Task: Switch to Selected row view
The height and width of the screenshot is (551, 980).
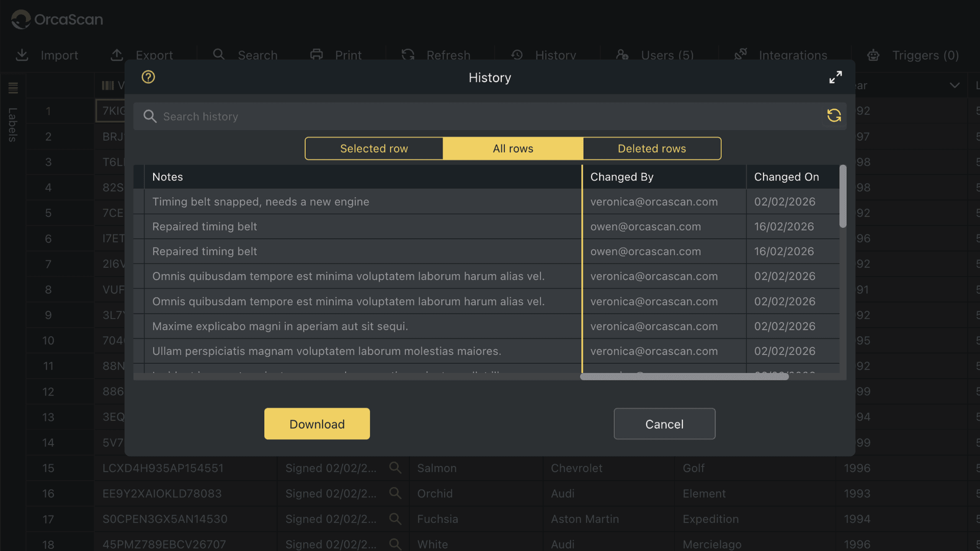Action: 374,148
